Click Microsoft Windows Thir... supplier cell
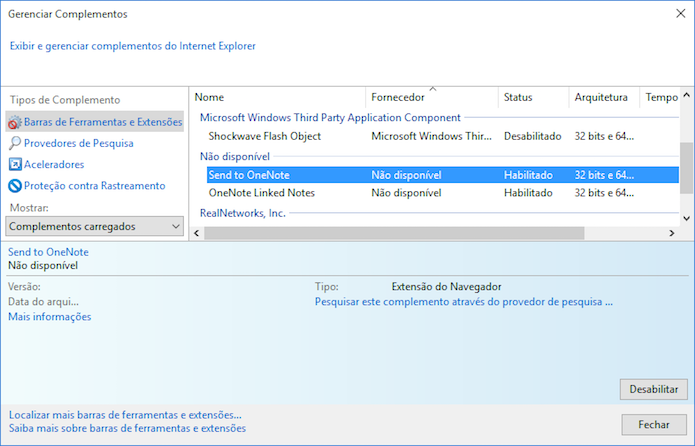 coord(431,136)
